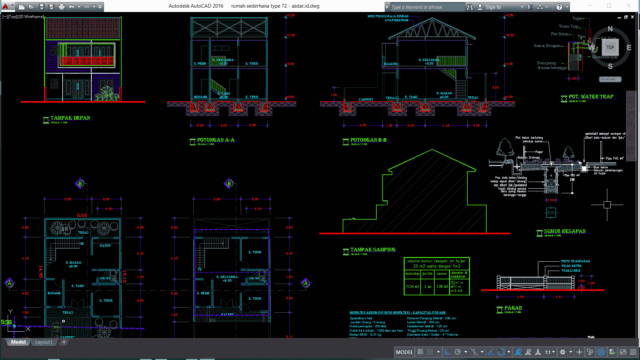This screenshot has height=360, width=640.
Task: Toggle Show annotation objects
Action: tap(518, 352)
